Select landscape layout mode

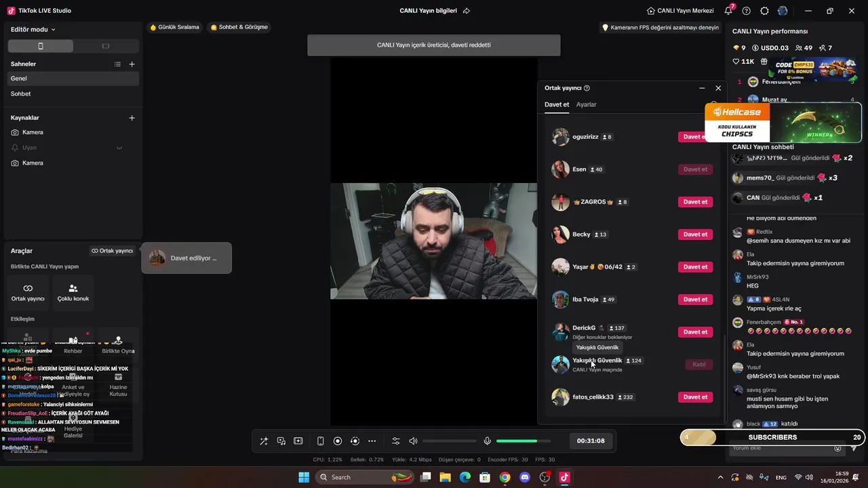pyautogui.click(x=106, y=46)
